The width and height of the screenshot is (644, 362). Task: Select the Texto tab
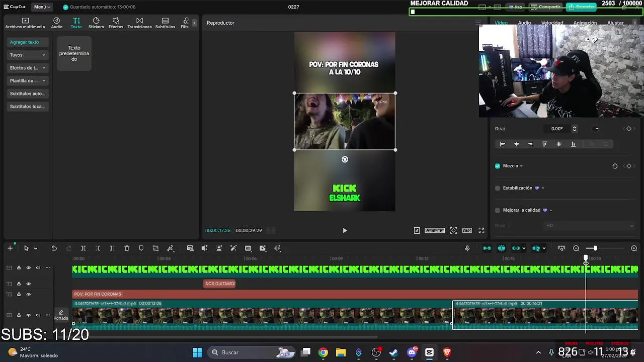pos(76,23)
